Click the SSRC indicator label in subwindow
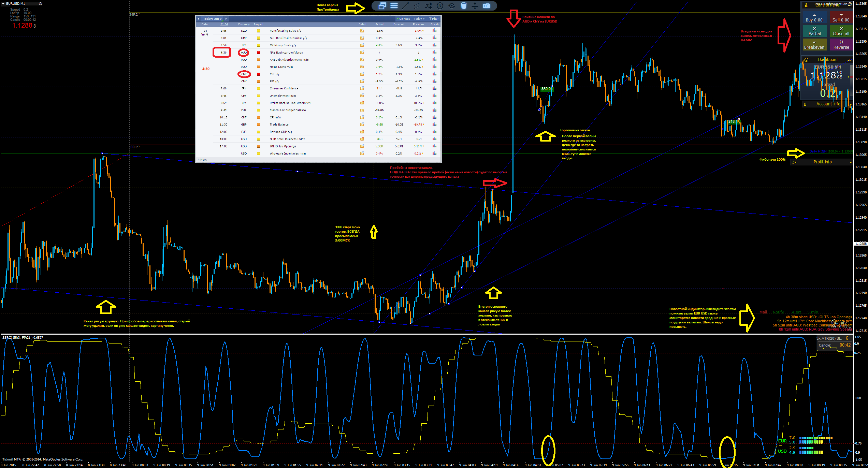 point(23,338)
